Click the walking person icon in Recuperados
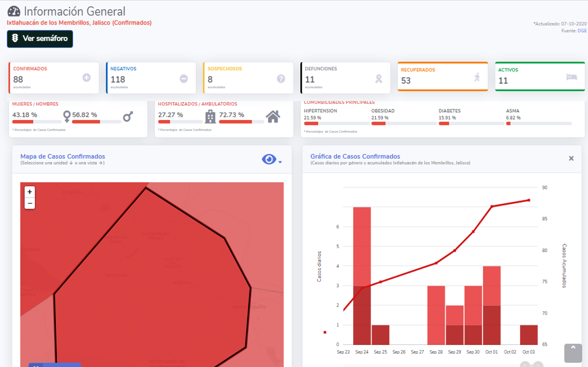 (x=477, y=77)
